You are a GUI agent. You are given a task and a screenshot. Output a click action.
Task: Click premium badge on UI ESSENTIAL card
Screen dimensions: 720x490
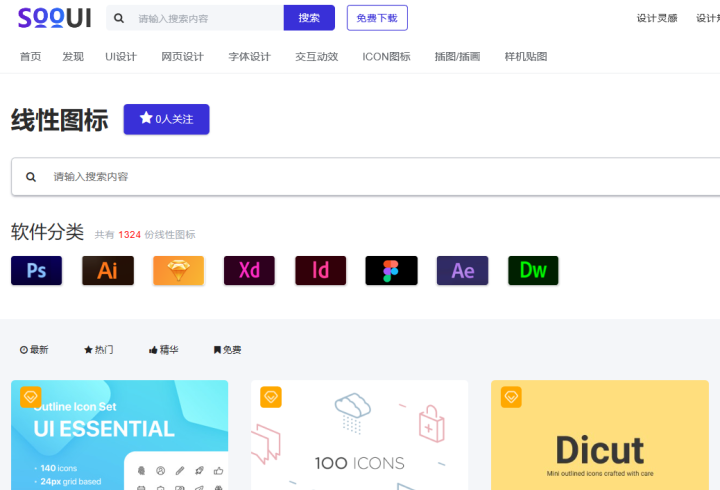coord(31,397)
